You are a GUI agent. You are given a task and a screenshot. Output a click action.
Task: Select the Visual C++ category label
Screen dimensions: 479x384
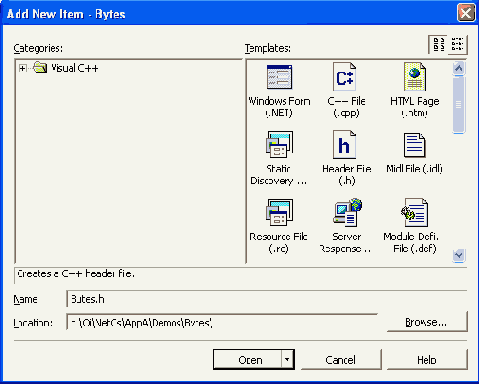[75, 68]
